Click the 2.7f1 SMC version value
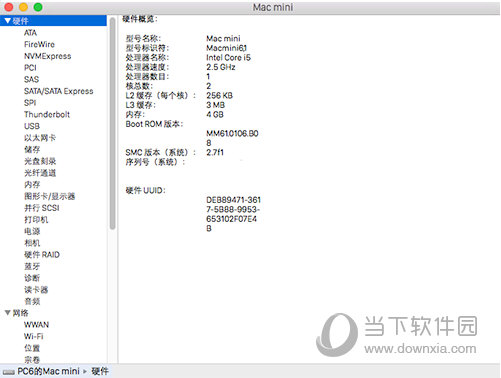Image resolution: width=501 pixels, height=378 pixels. (215, 152)
